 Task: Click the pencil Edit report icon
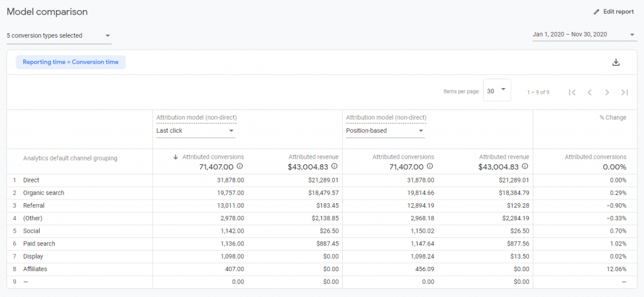pos(597,12)
